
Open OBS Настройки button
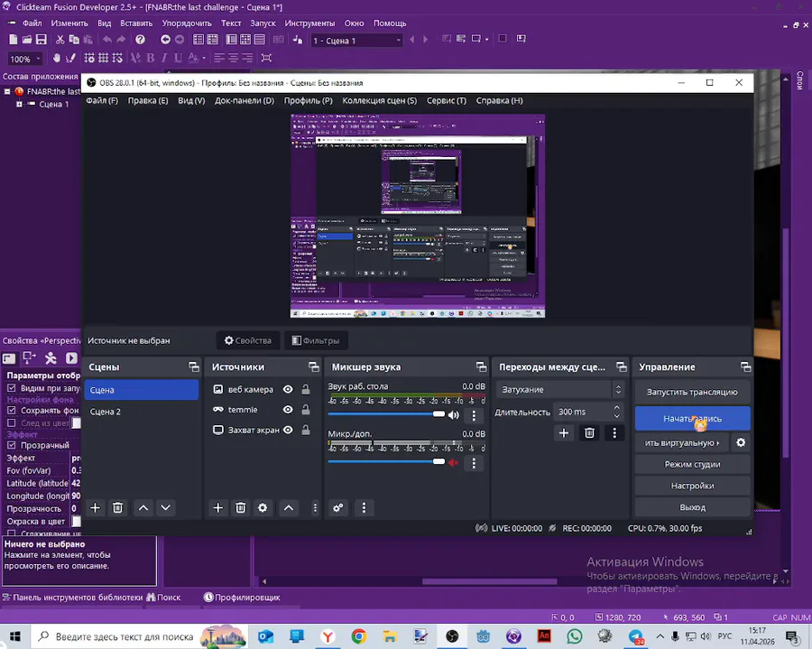pyautogui.click(x=692, y=486)
